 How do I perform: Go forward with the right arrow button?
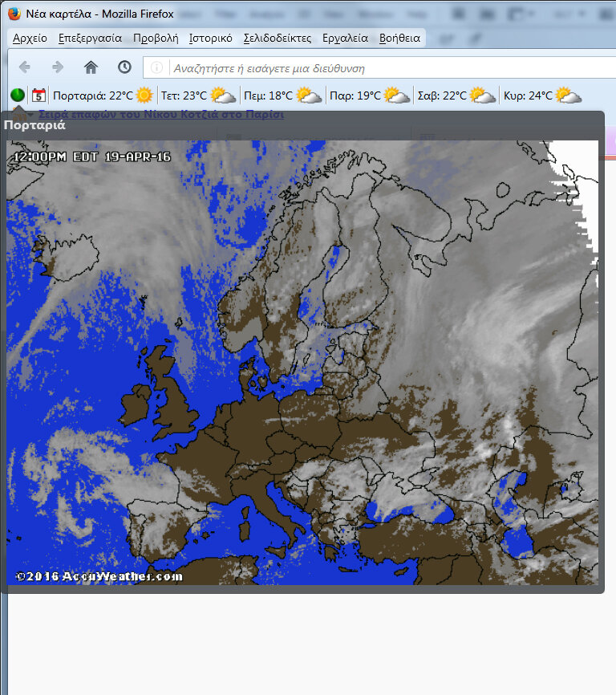pyautogui.click(x=58, y=67)
